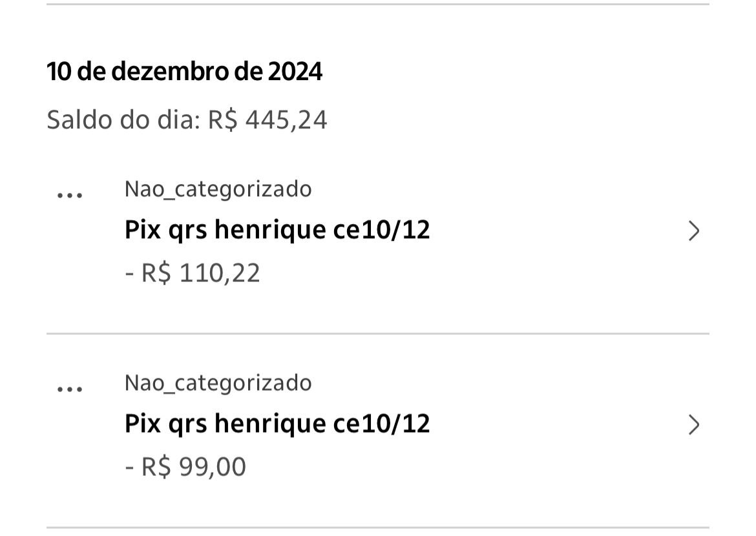Click the three-dots icon beside the R$ 99,00 transaction
The width and height of the screenshot is (756, 536).
(x=70, y=389)
